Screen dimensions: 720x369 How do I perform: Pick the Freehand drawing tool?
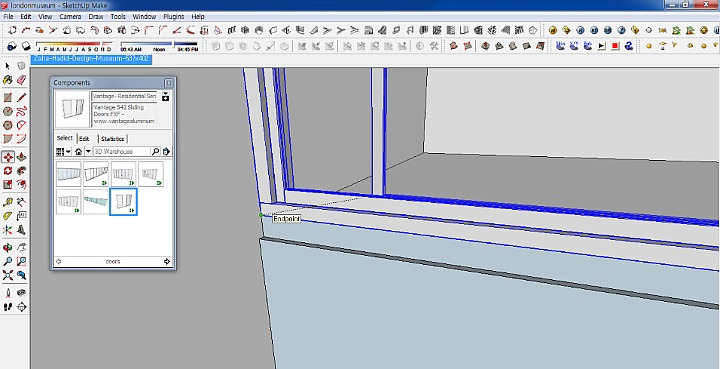pos(21,112)
